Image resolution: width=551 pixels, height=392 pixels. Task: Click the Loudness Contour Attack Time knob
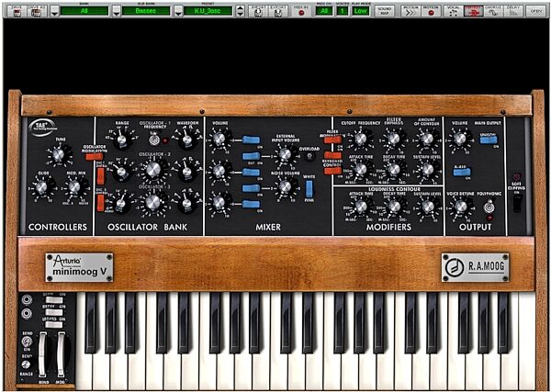(361, 207)
